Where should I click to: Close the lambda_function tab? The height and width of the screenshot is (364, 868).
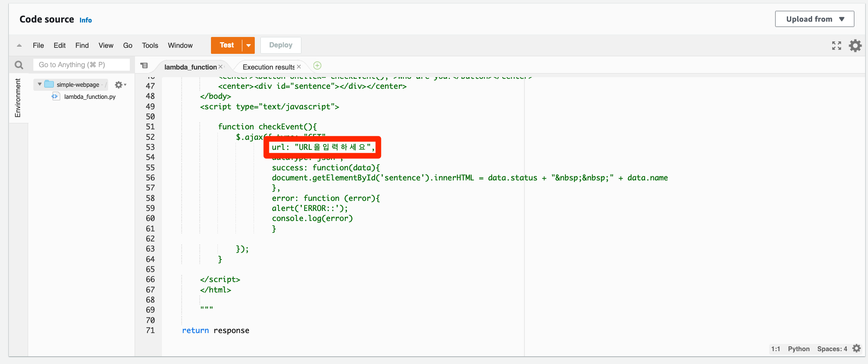coord(221,67)
